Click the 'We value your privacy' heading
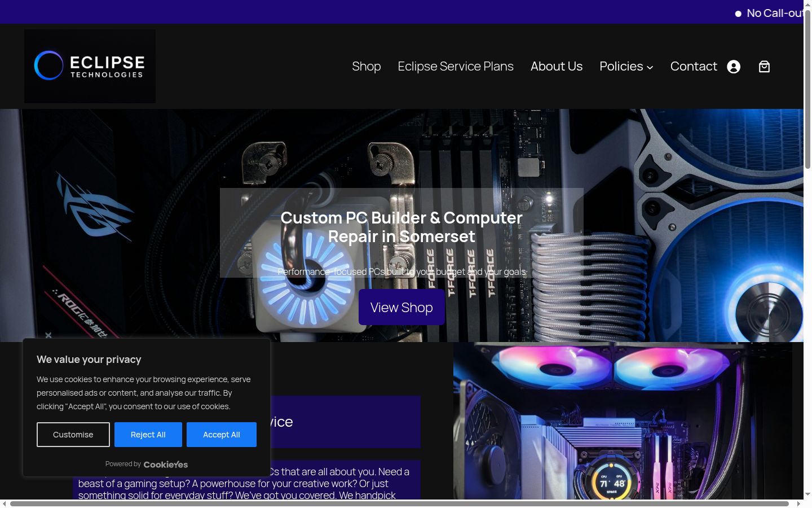Image resolution: width=812 pixels, height=508 pixels. (x=89, y=360)
